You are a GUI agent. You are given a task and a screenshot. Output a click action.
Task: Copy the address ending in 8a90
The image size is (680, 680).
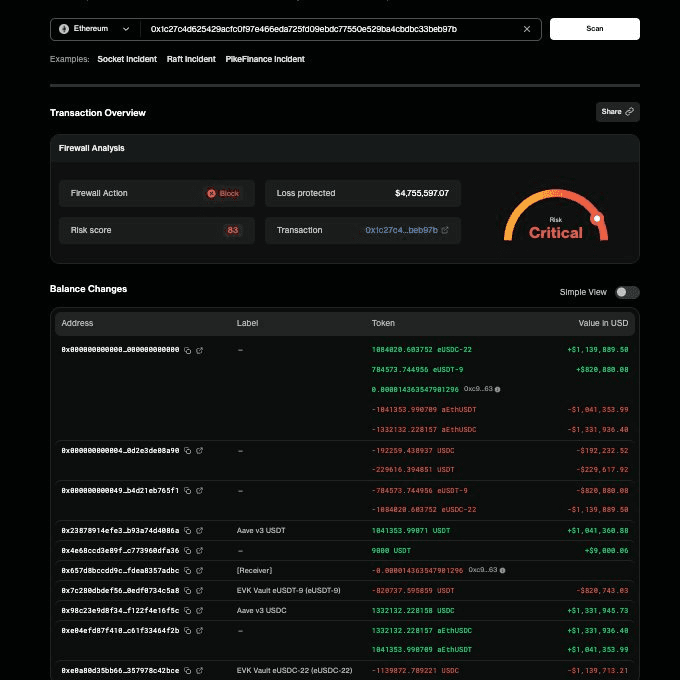[187, 451]
